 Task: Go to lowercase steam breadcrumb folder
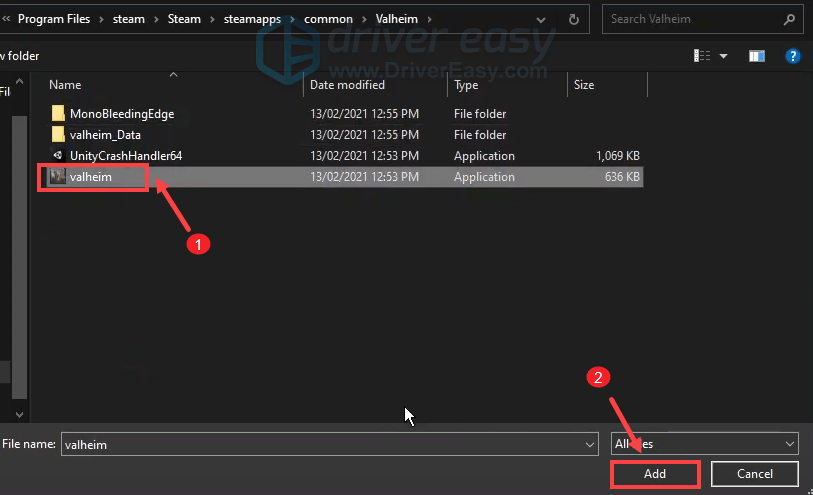(x=129, y=19)
